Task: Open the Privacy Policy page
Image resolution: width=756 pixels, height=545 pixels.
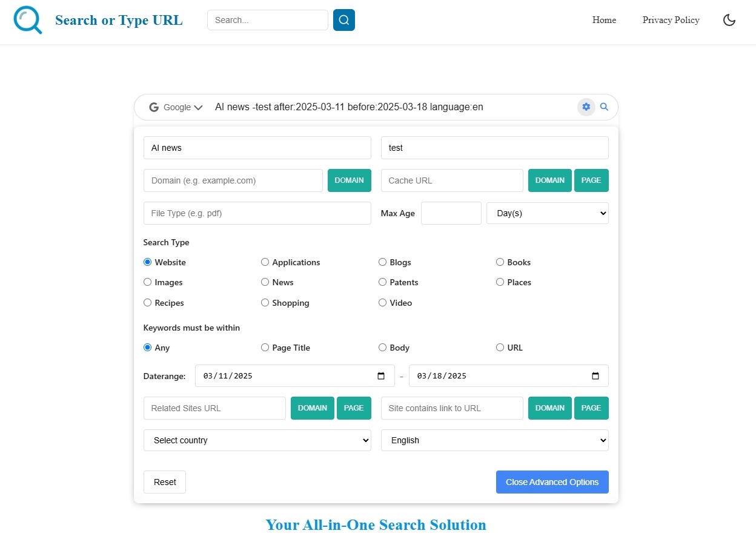Action: (x=671, y=20)
